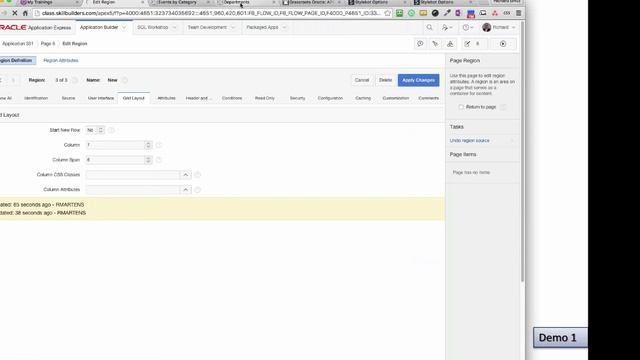Image resolution: width=640 pixels, height=360 pixels.
Task: Click the browser address bar URL
Action: (210, 13)
